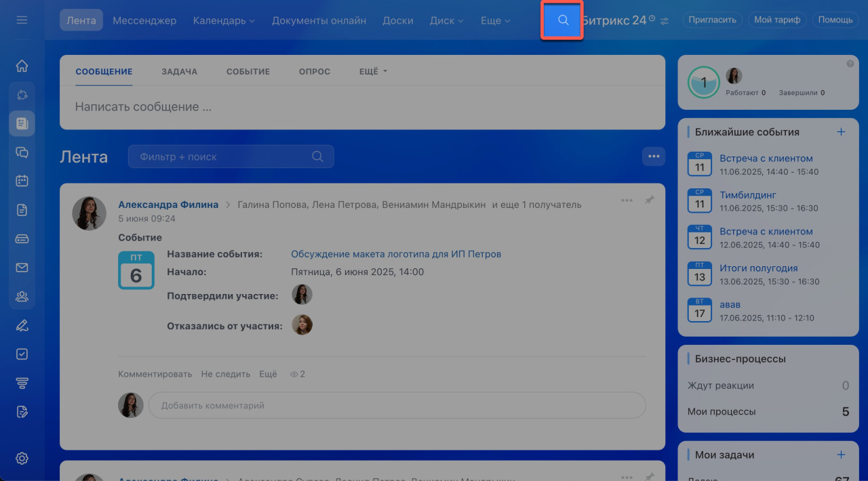
Task: Open the signature pen icon in sidebar
Action: tap(22, 325)
